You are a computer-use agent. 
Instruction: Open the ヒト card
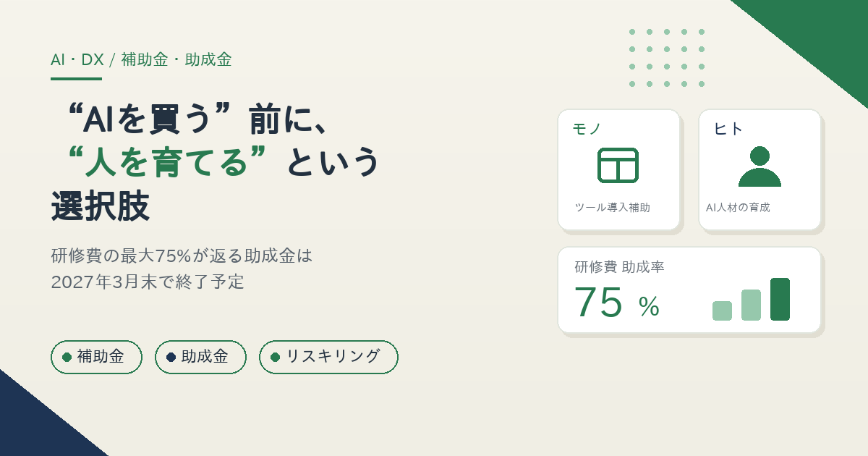coord(759,169)
